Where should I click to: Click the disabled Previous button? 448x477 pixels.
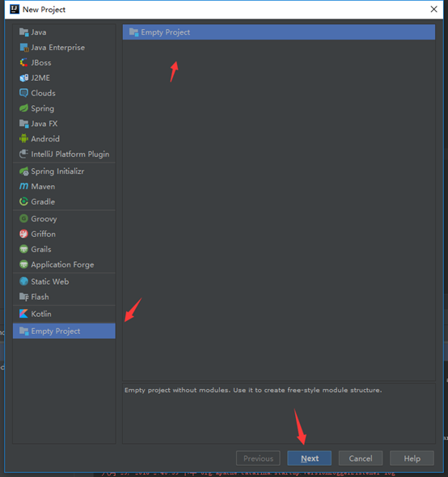tap(258, 458)
